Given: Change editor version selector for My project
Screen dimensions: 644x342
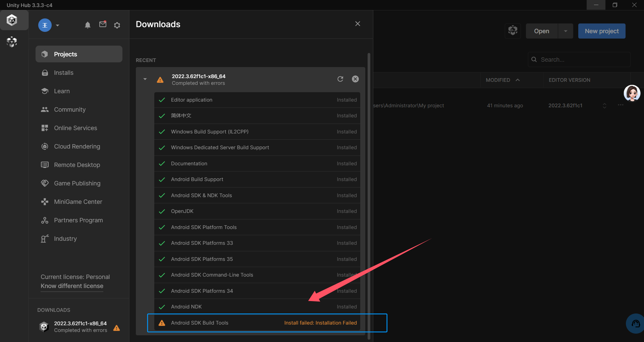Looking at the screenshot, I should coord(604,106).
